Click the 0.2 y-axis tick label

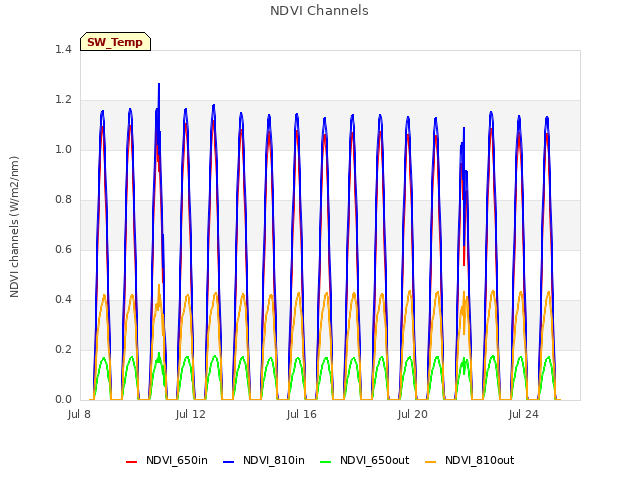tap(63, 349)
